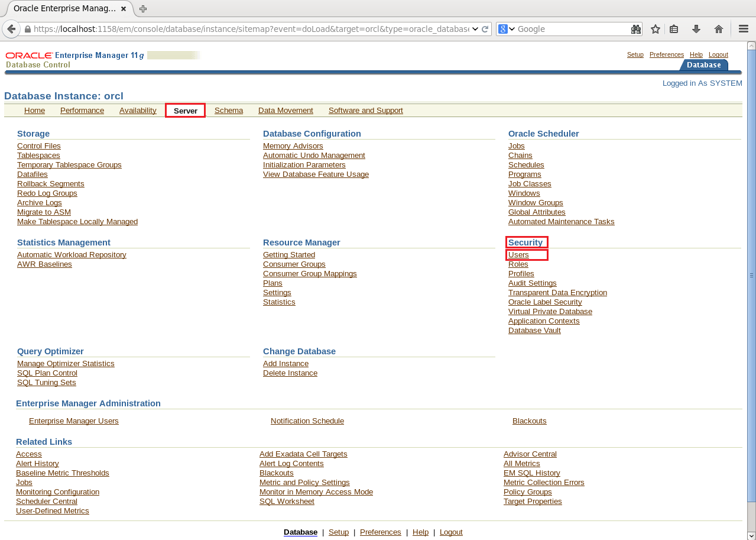The image size is (756, 540).
Task: Open SQL Worksheet in Related Links
Action: 287,502
